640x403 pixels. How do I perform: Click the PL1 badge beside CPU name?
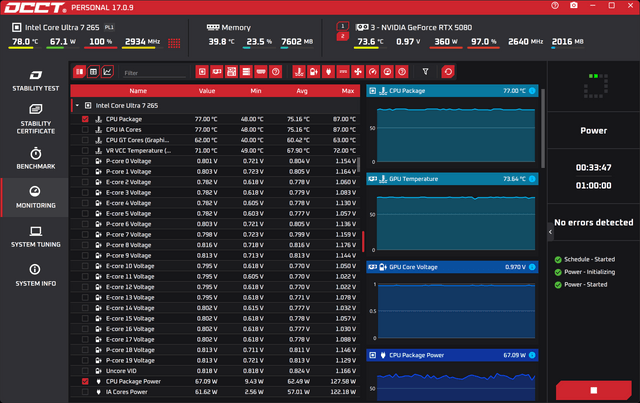pyautogui.click(x=109, y=27)
